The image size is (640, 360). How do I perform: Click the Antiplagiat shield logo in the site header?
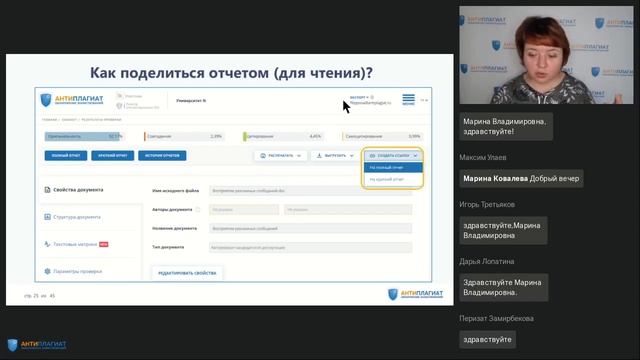(46, 100)
